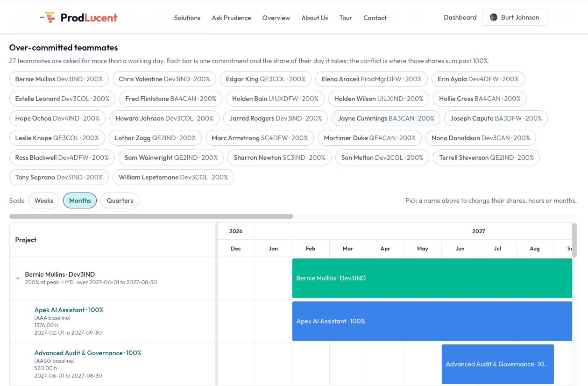588x386 pixels.
Task: Click the horizontal timeline scrollbar thumb
Action: tap(151, 216)
